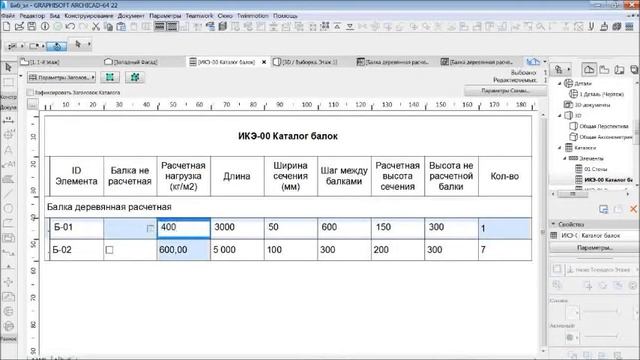This screenshot has width=640, height=360.
Task: Collapse the Элементы tree node
Action: [565, 158]
